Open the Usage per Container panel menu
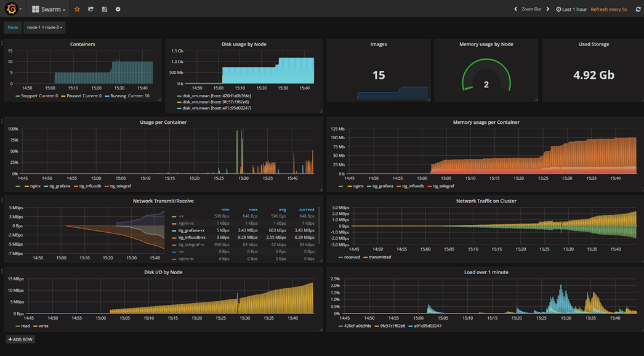This screenshot has width=644, height=356. [x=163, y=122]
